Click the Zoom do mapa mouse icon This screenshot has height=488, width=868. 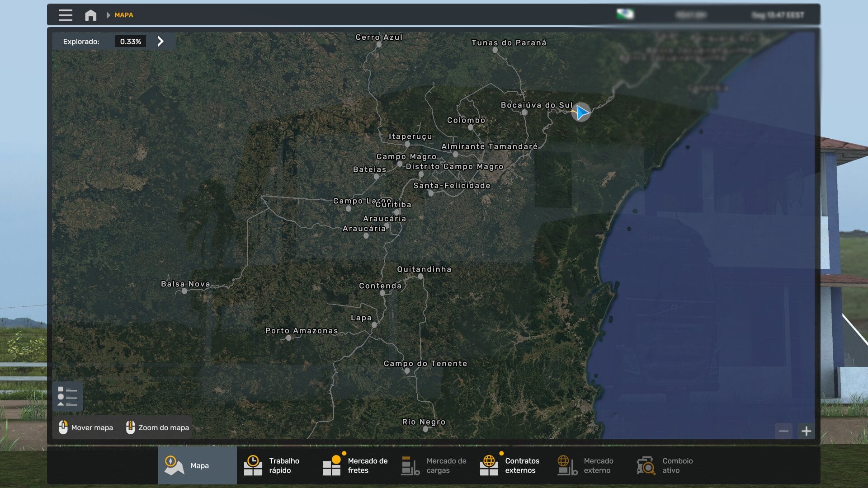pos(131,427)
